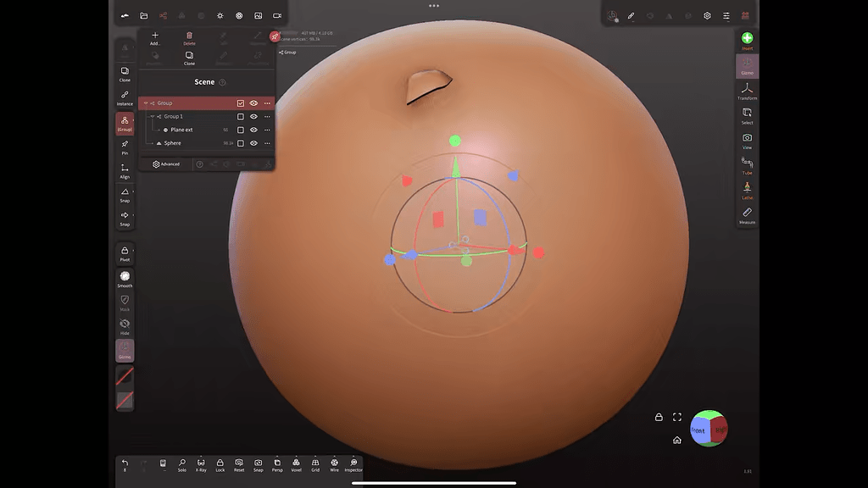Collapse the Group tree item
This screenshot has width=868, height=488.
tap(145, 103)
